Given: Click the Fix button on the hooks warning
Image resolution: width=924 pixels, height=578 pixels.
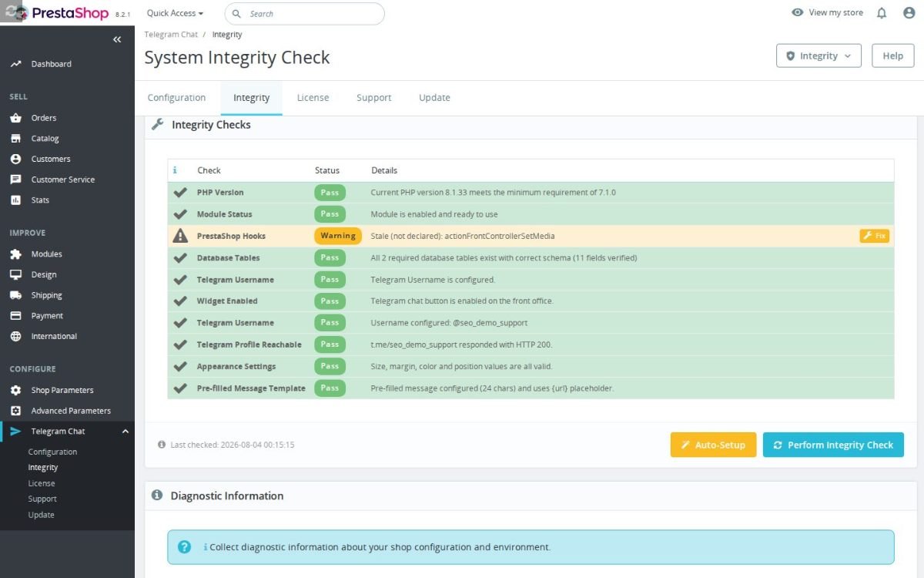Looking at the screenshot, I should [875, 236].
